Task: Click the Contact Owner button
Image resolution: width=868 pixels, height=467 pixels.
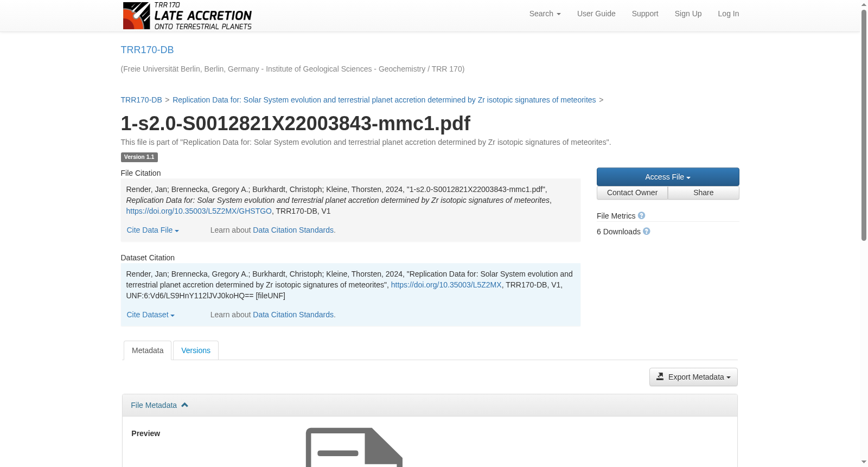Action: tap(632, 193)
